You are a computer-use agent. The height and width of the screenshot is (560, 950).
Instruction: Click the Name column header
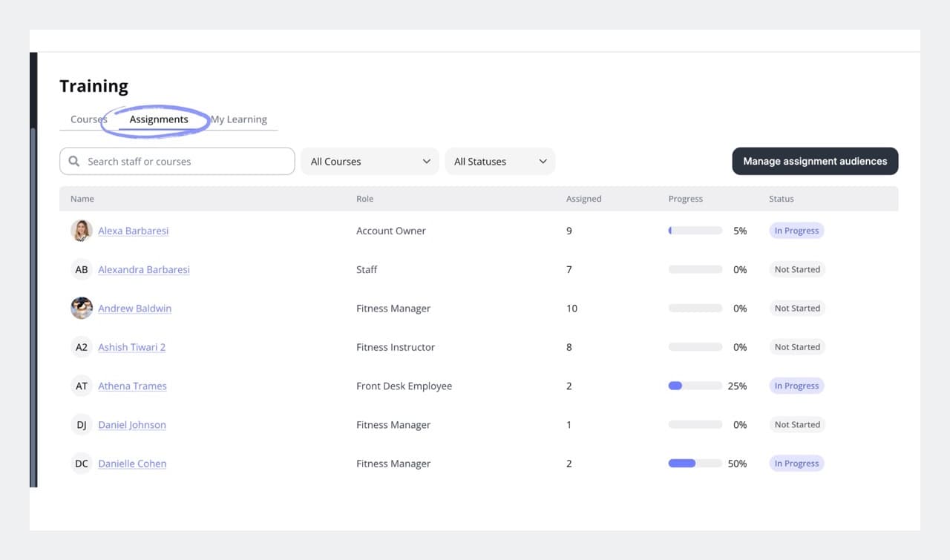(x=82, y=199)
